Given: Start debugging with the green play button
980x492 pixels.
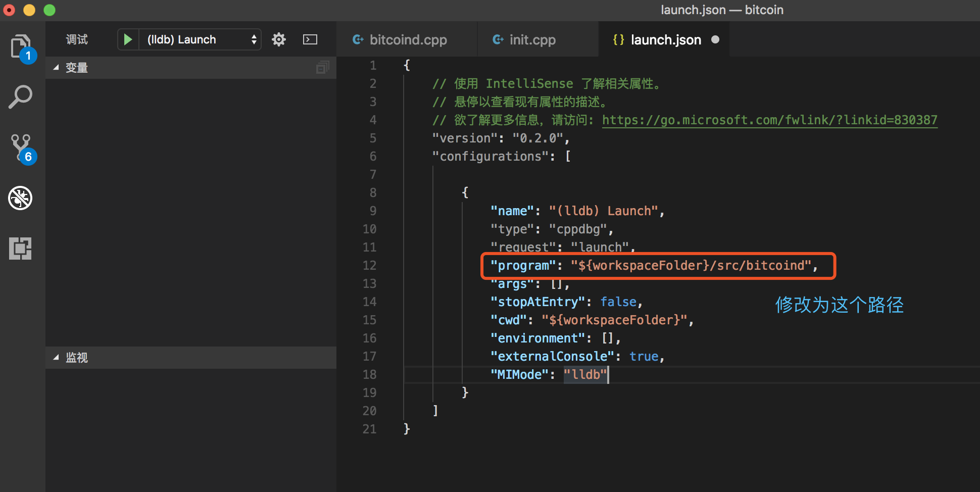Looking at the screenshot, I should tap(128, 39).
